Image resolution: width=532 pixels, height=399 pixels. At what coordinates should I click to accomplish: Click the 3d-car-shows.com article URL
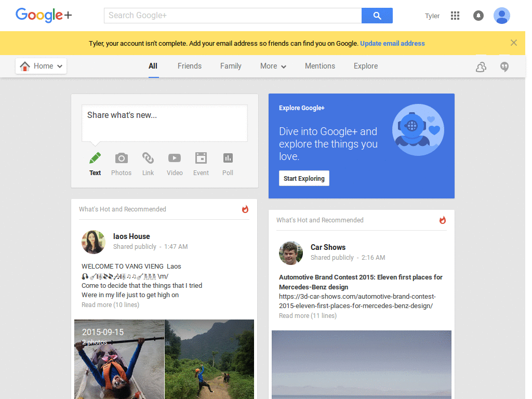point(357,301)
